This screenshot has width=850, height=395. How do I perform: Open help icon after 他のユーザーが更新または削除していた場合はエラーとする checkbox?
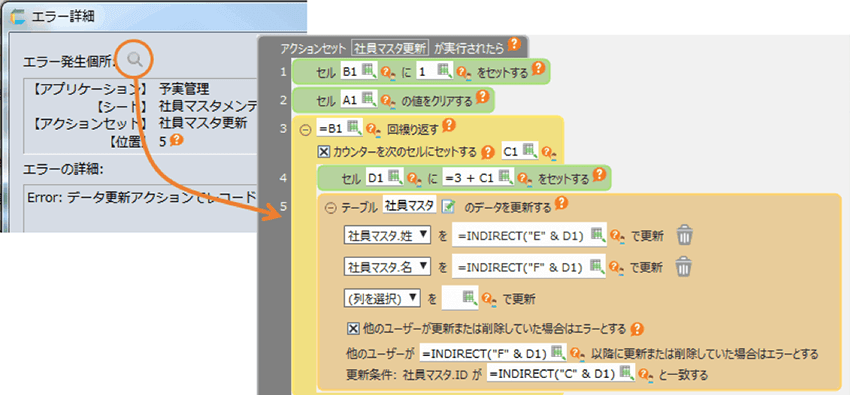638,328
